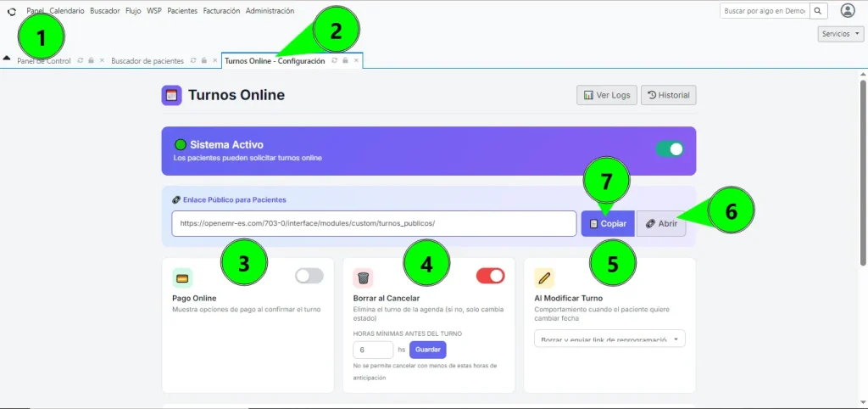
Task: Refresh the Turnos Online - Configuración tab
Action: point(334,60)
